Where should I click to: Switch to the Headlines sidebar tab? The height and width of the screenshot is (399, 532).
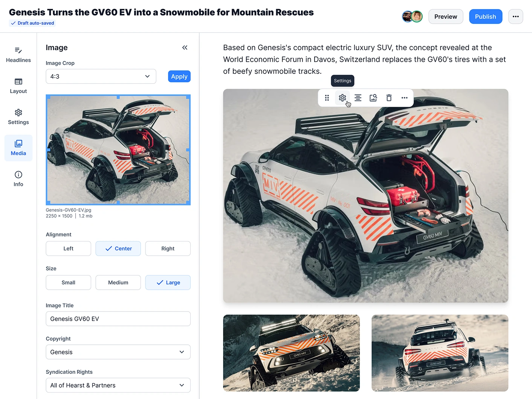(x=18, y=55)
